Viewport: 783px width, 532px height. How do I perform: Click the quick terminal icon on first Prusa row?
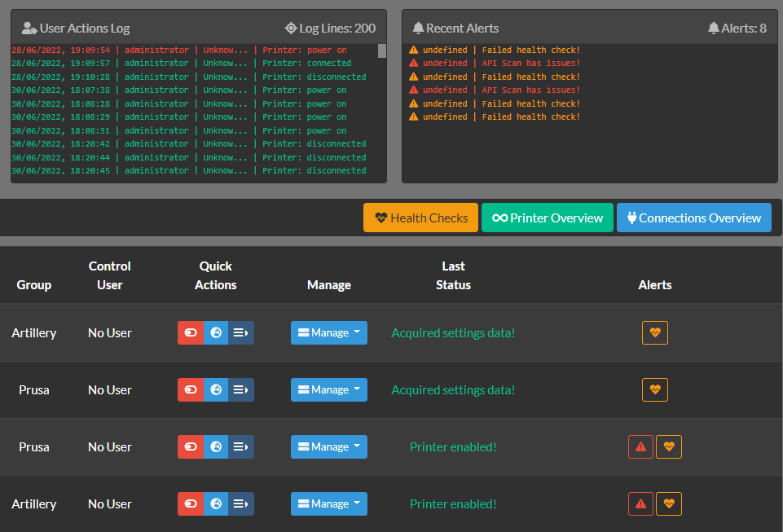pyautogui.click(x=241, y=389)
